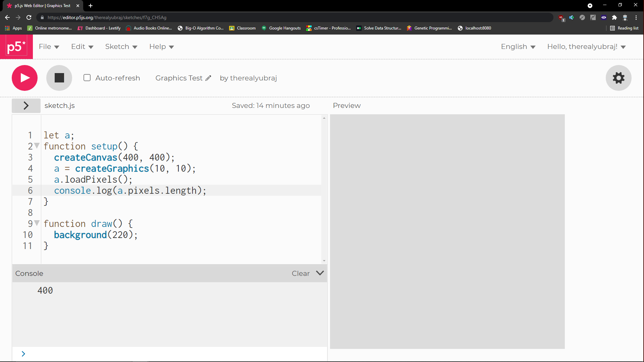Open the English language dropdown

point(518,47)
